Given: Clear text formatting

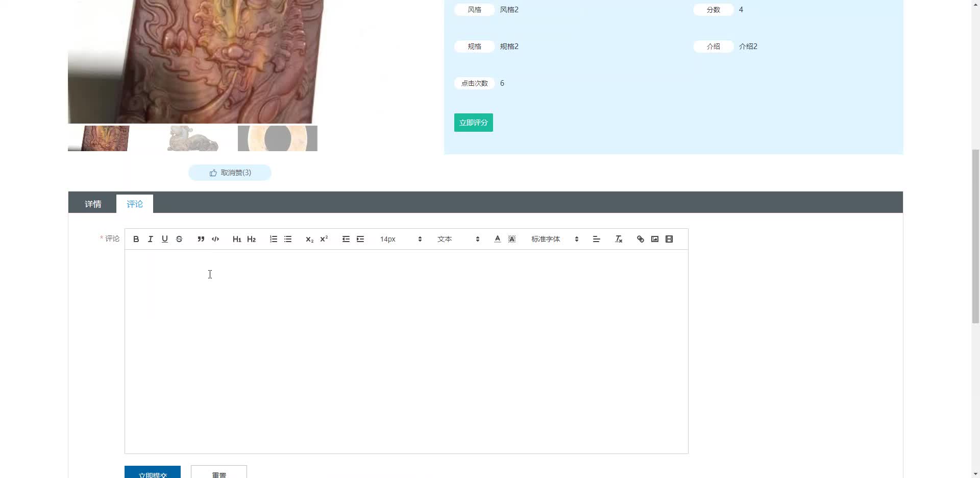Looking at the screenshot, I should [618, 239].
